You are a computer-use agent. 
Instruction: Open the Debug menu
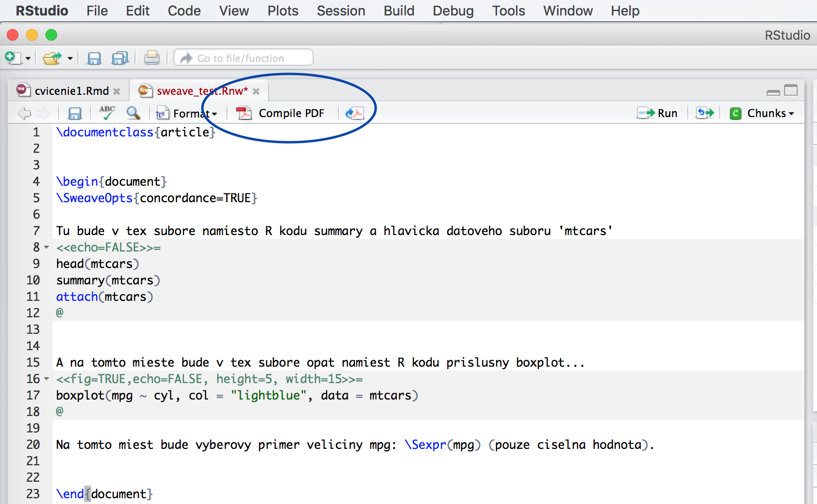click(454, 11)
